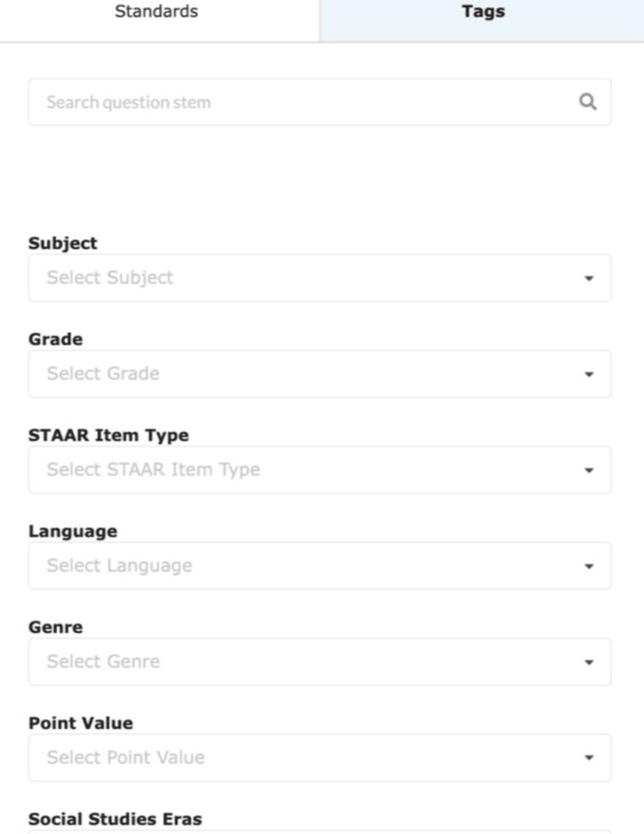Click the Grade dropdown caret arrow
The image size is (644, 834).
589,374
